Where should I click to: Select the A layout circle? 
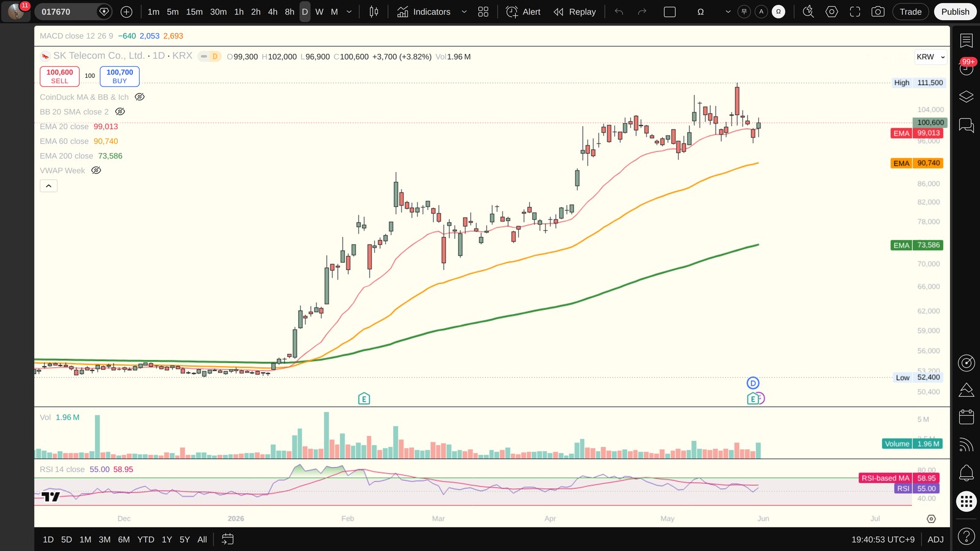761,12
